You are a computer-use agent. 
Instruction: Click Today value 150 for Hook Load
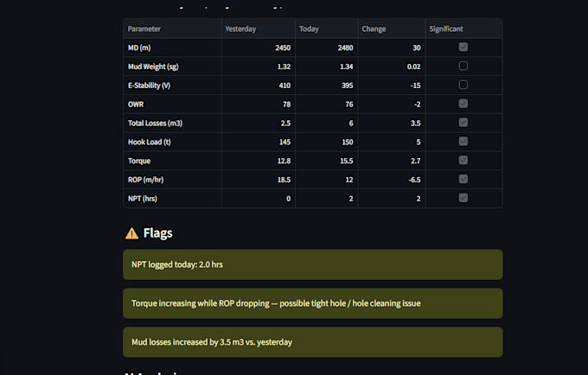tap(326, 142)
